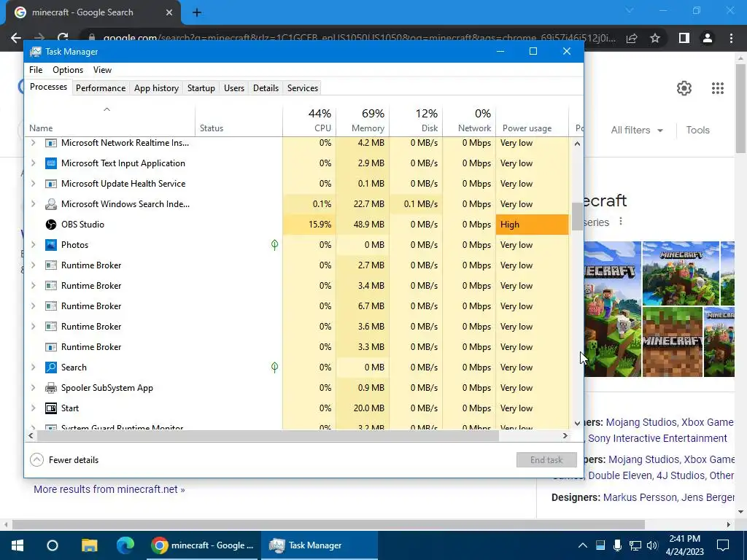Click Microsoft Network Realtime Inspection icon
This screenshot has height=560, width=747.
click(51, 143)
